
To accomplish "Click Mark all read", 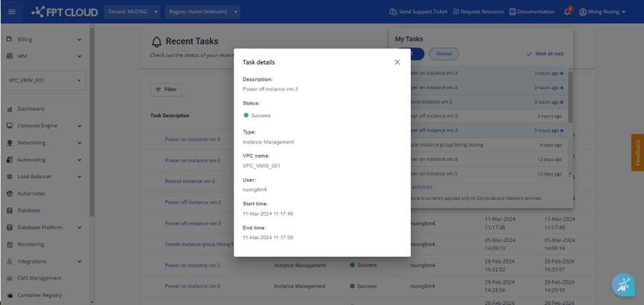I will click(545, 53).
